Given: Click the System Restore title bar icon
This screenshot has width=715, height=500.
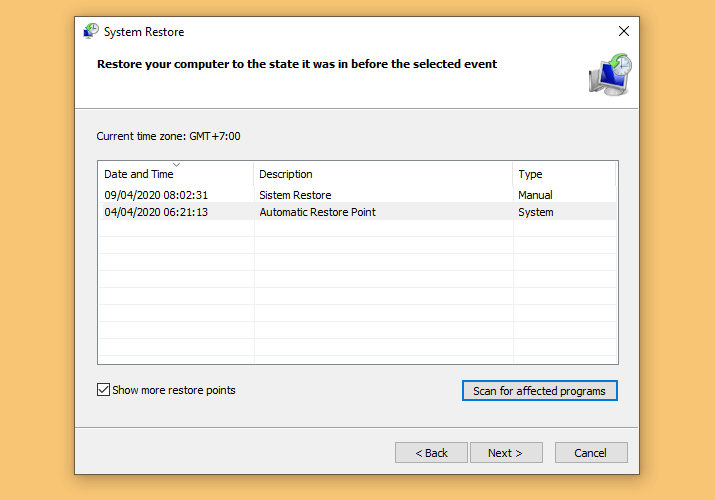Looking at the screenshot, I should 91,31.
